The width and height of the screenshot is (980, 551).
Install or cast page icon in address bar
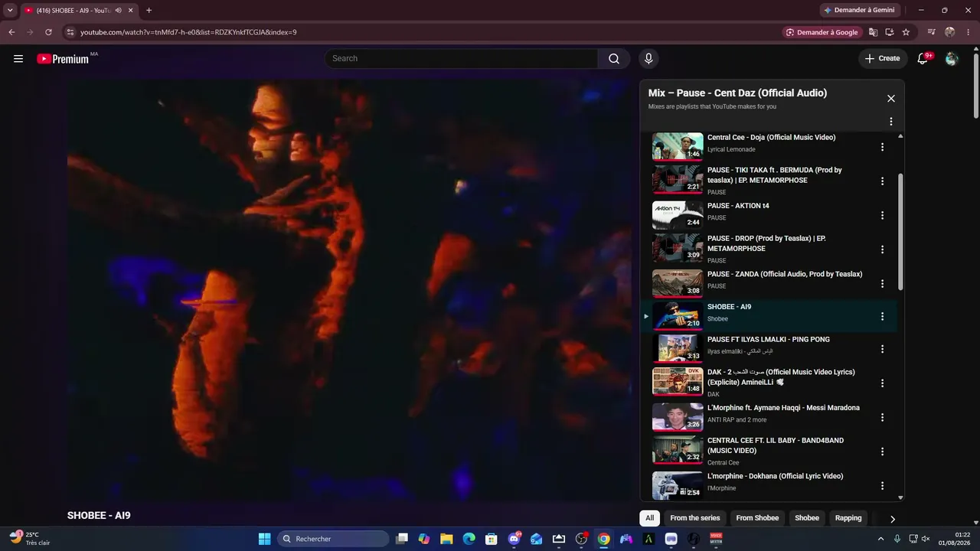pos(890,32)
